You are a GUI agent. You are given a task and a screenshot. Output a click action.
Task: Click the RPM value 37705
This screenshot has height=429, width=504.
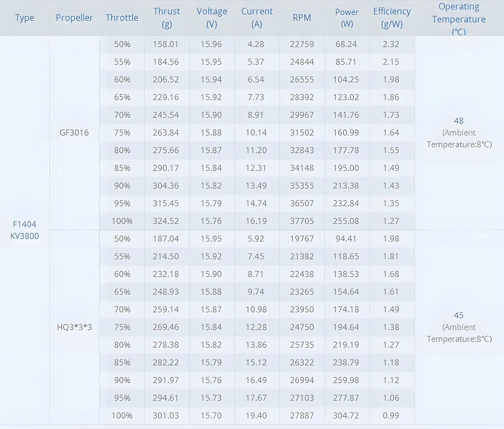click(x=302, y=221)
